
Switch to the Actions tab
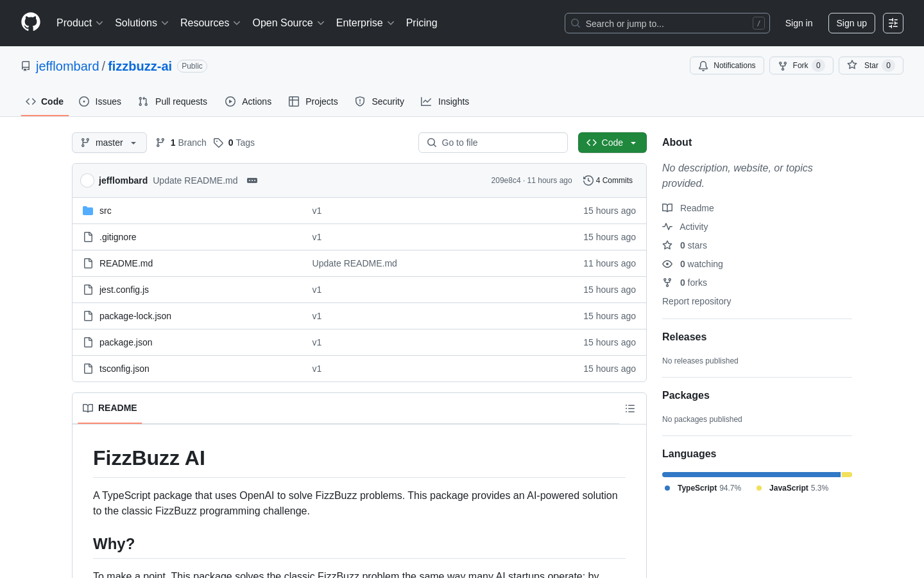(x=248, y=101)
